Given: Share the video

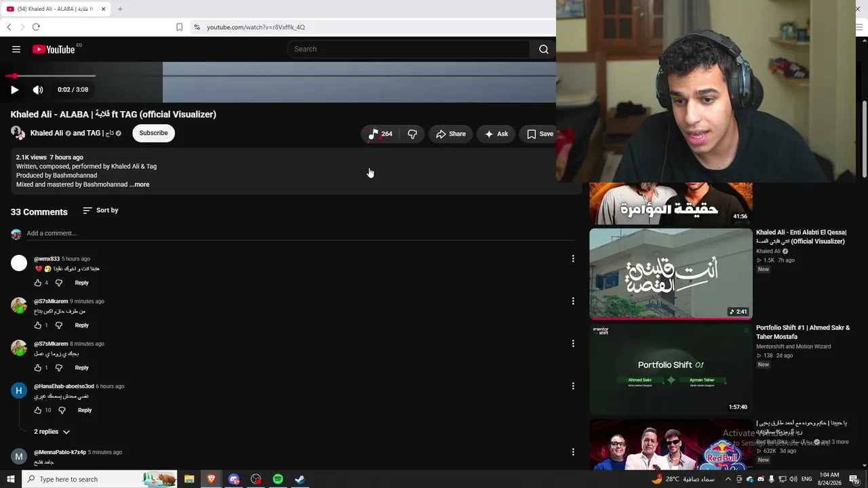Looking at the screenshot, I should pyautogui.click(x=450, y=134).
